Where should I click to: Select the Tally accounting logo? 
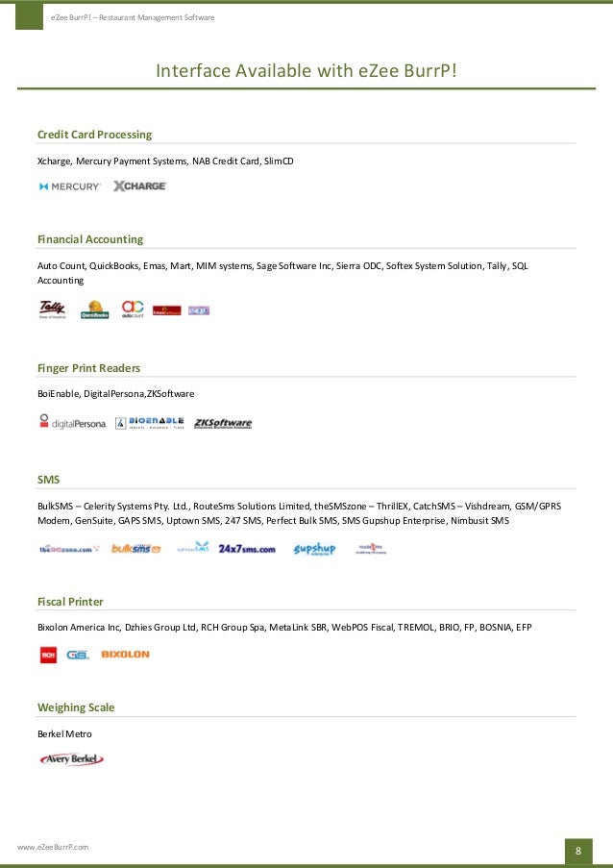[x=53, y=309]
